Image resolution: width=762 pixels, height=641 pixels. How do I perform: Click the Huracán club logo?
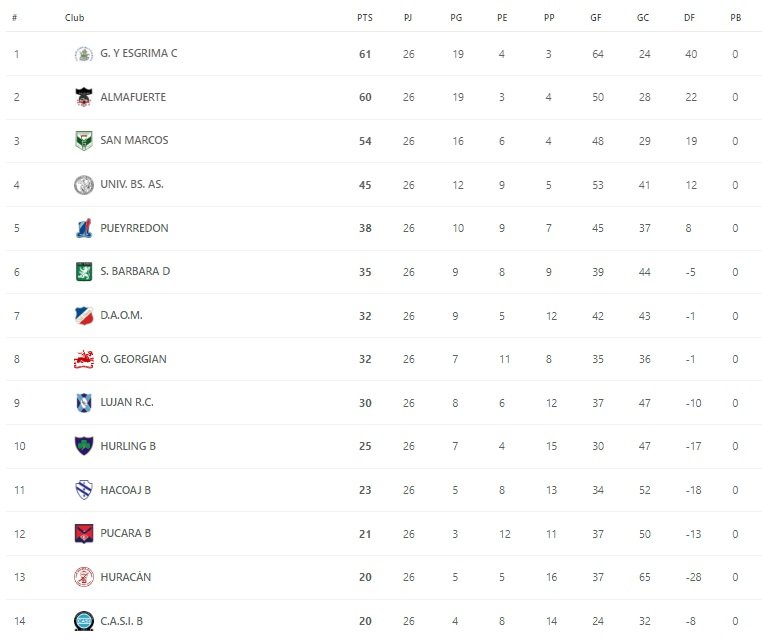coord(84,577)
